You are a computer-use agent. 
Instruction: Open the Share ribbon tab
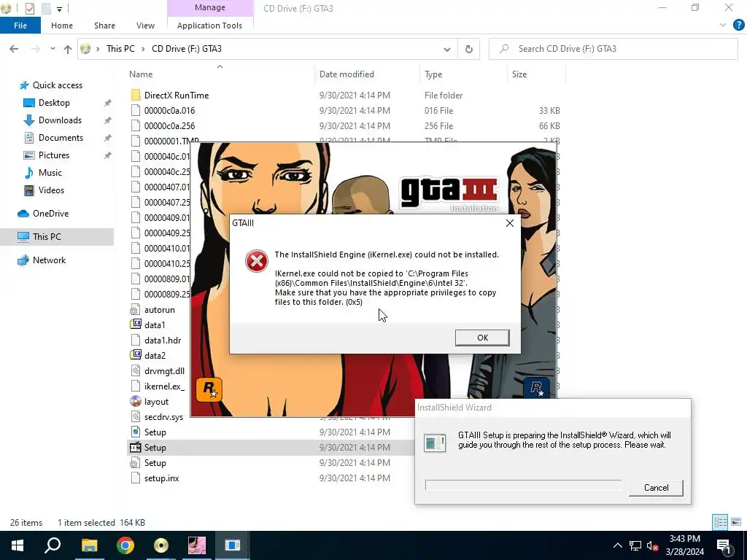point(104,26)
